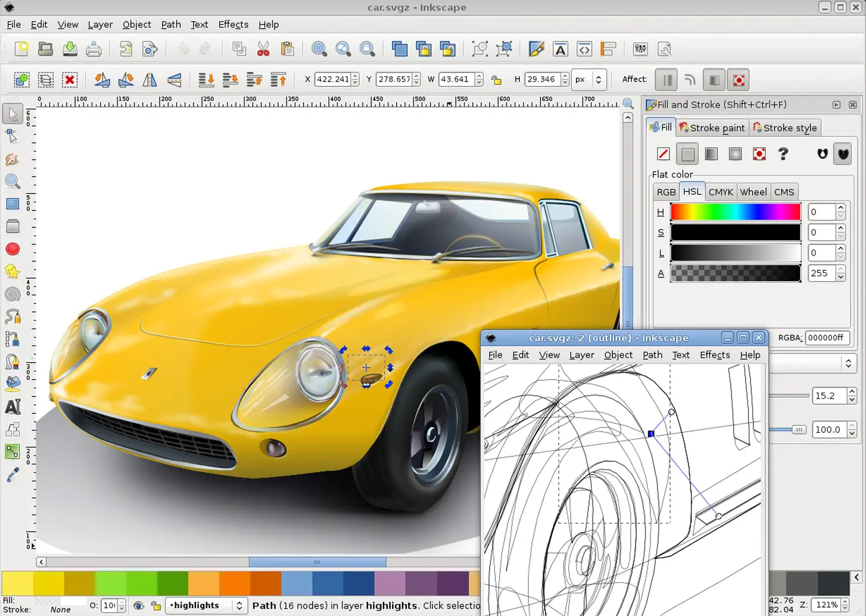Viewport: 866px width, 616px height.
Task: Toggle the width-height lock ratio icon
Action: 496,79
